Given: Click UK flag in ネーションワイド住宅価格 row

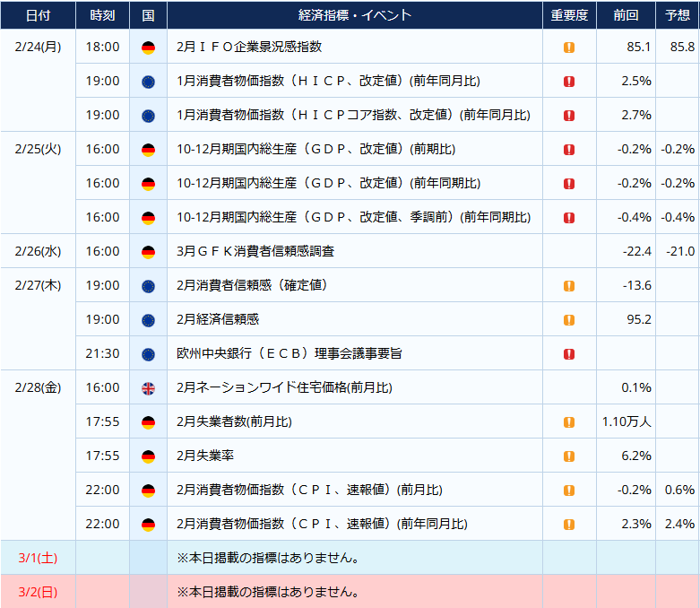Looking at the screenshot, I should (148, 388).
